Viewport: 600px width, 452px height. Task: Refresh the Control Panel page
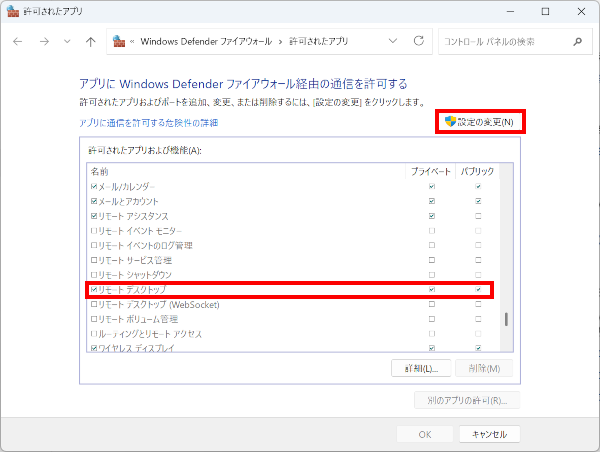(x=419, y=41)
